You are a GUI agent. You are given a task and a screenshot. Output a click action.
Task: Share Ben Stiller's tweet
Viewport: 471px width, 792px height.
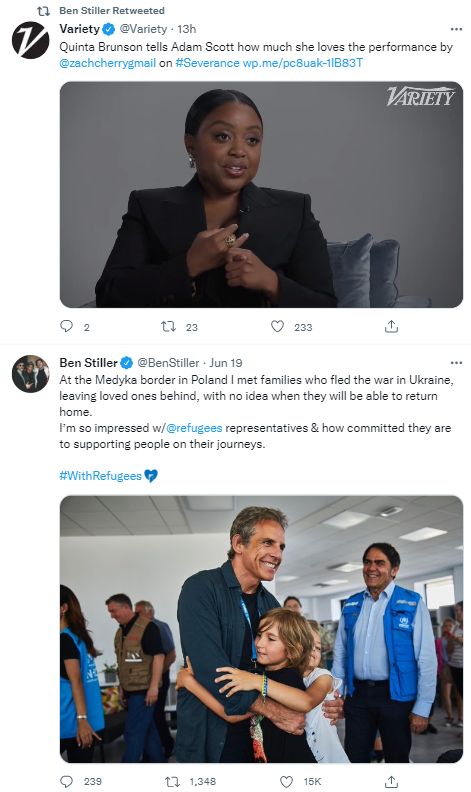[391, 781]
